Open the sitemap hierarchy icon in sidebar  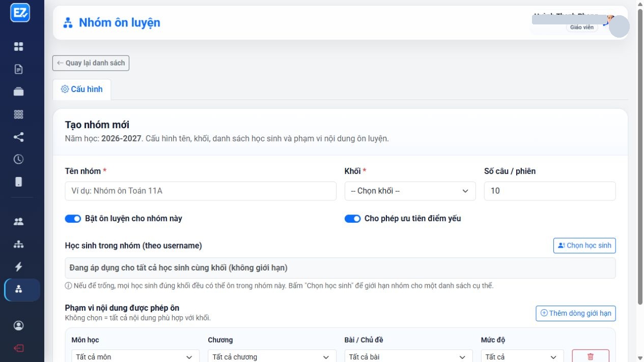click(x=19, y=244)
